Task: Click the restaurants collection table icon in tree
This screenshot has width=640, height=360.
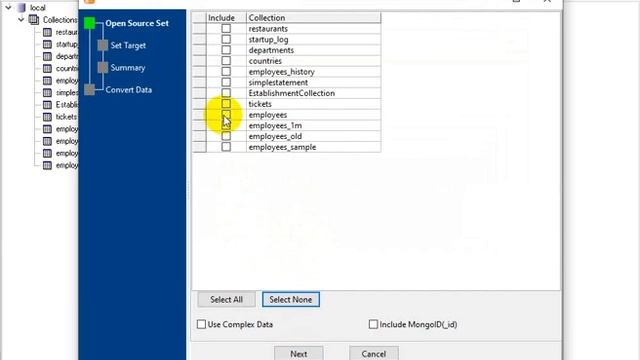Action: tap(47, 32)
